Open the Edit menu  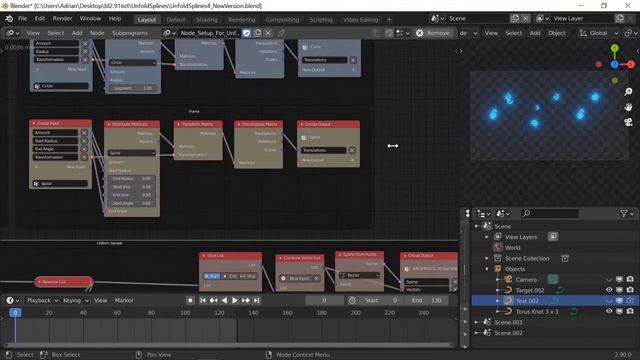pyautogui.click(x=40, y=19)
